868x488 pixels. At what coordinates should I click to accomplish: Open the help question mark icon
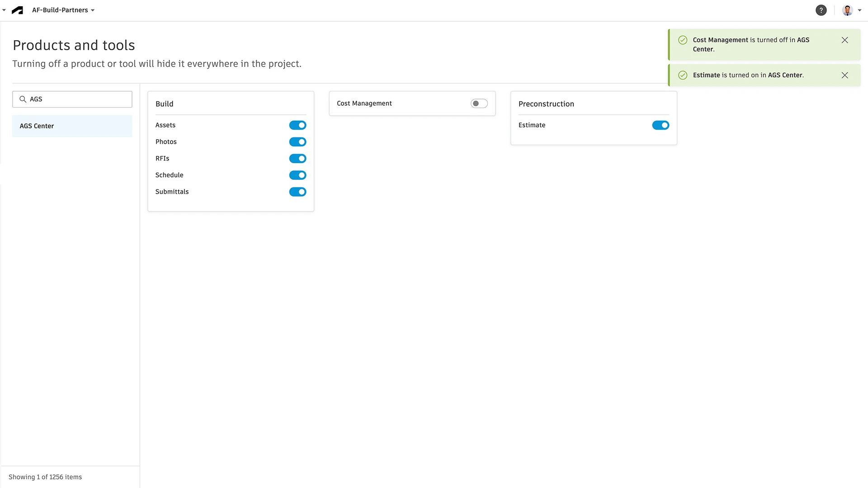point(821,10)
